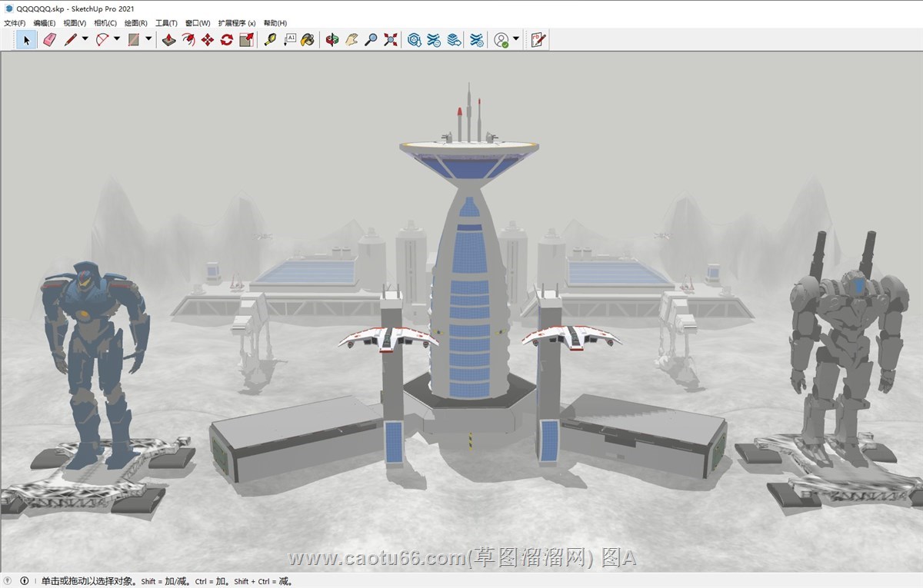The image size is (923, 588).
Task: Open the Paint Bucket tool
Action: [x=308, y=40]
